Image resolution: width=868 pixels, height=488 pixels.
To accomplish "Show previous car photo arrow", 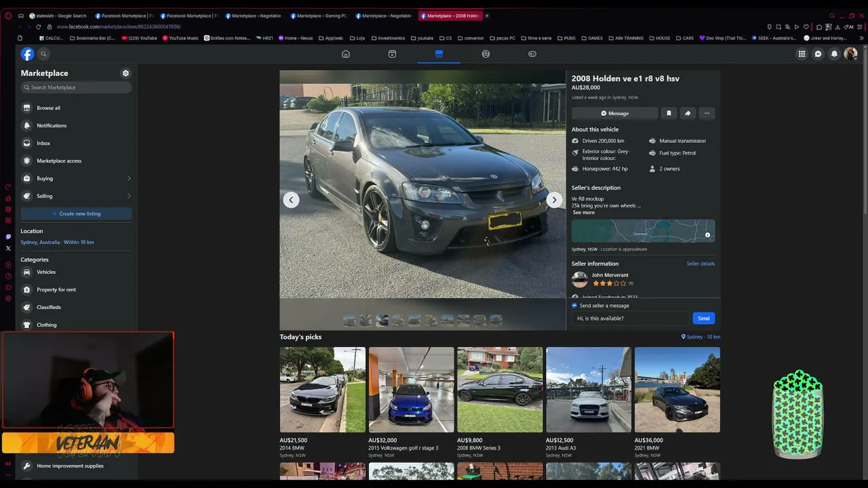I will (x=291, y=199).
